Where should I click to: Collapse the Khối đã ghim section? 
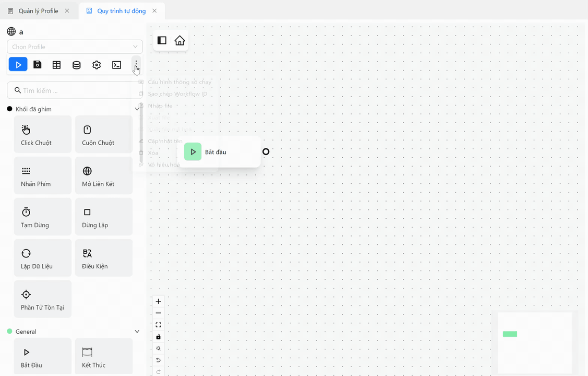click(x=137, y=109)
